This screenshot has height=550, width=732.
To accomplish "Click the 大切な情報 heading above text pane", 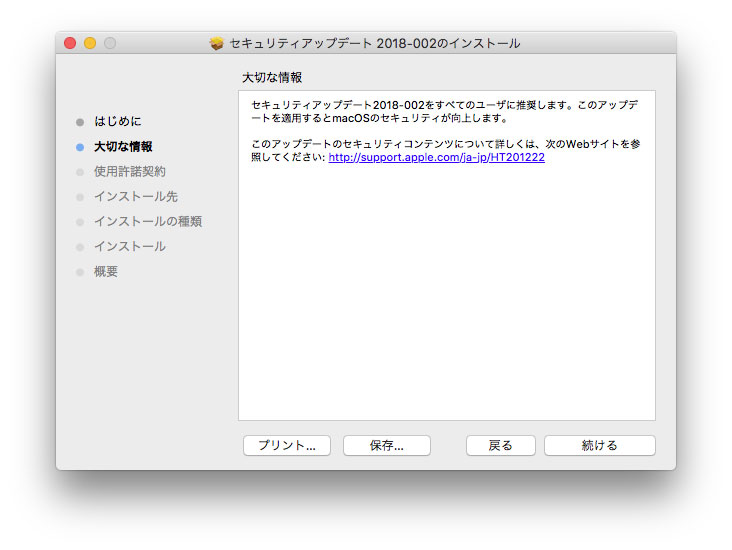I will (x=272, y=78).
